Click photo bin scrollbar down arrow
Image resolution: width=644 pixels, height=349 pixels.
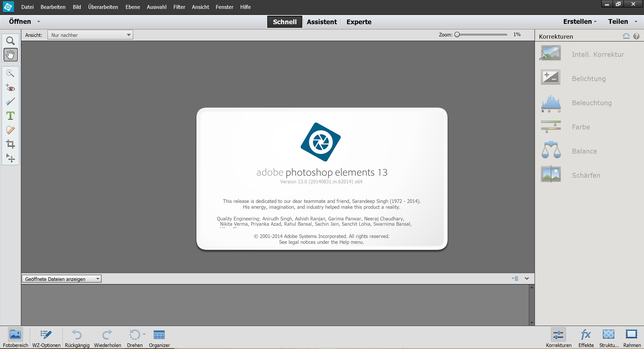coord(532,323)
